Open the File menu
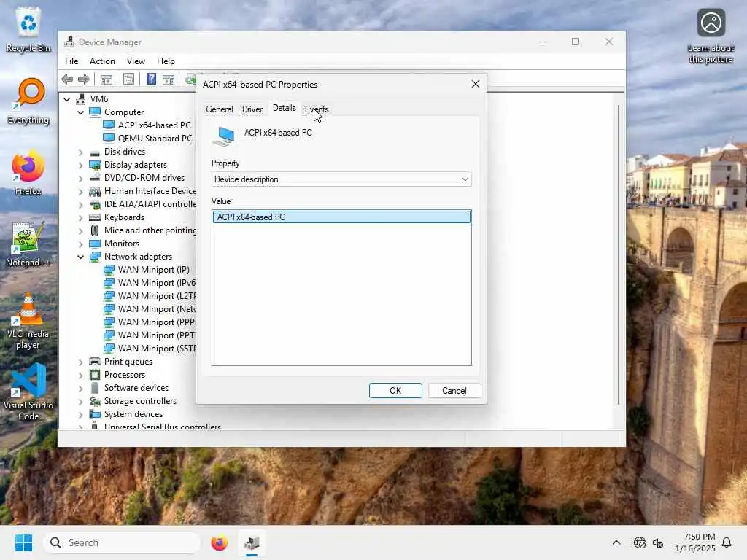 [71, 61]
